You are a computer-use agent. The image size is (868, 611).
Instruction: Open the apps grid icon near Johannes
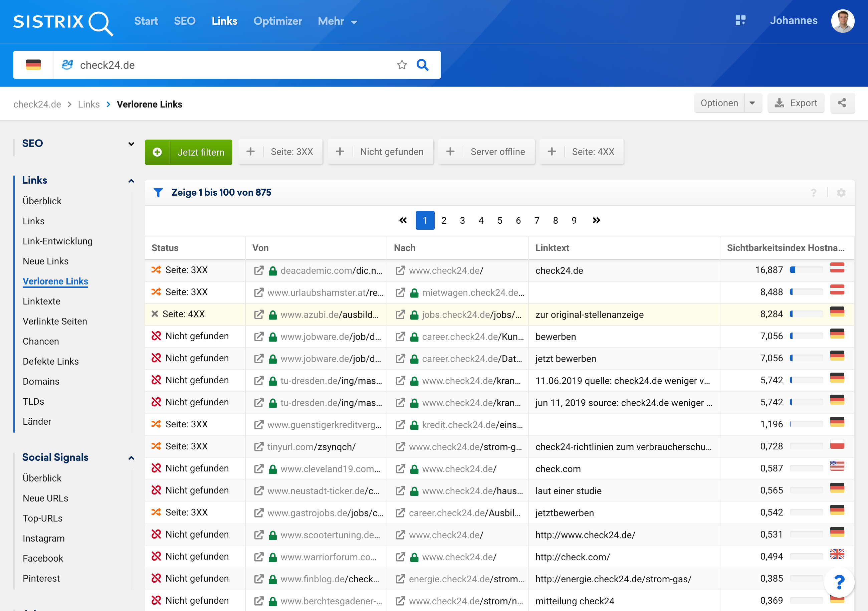(x=740, y=20)
